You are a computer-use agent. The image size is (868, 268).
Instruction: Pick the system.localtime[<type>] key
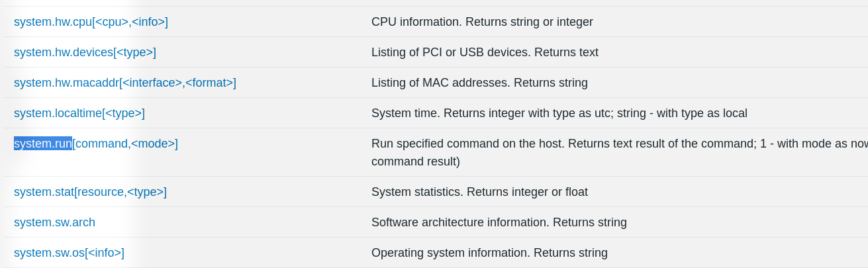click(x=79, y=113)
